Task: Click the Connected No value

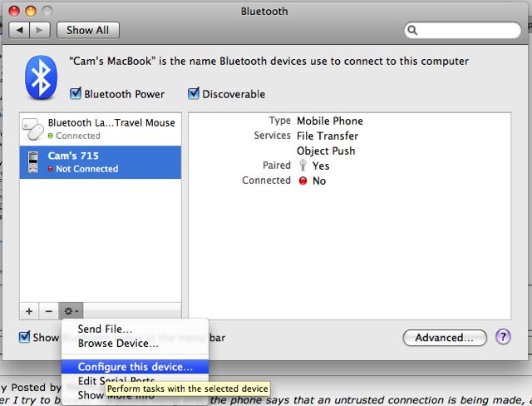Action: tap(319, 181)
